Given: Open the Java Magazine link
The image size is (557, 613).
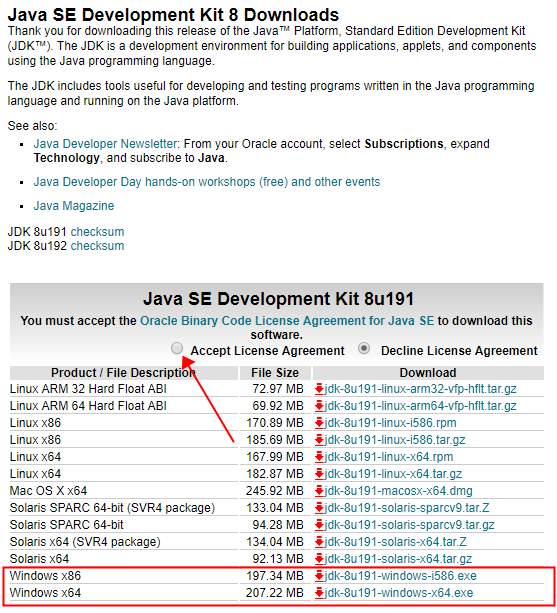Looking at the screenshot, I should pyautogui.click(x=74, y=206).
